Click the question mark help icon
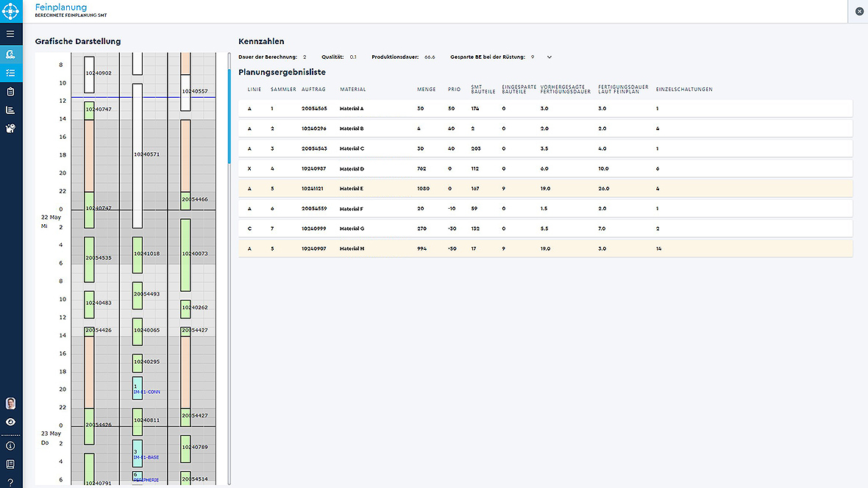The height and width of the screenshot is (488, 868). [x=10, y=482]
